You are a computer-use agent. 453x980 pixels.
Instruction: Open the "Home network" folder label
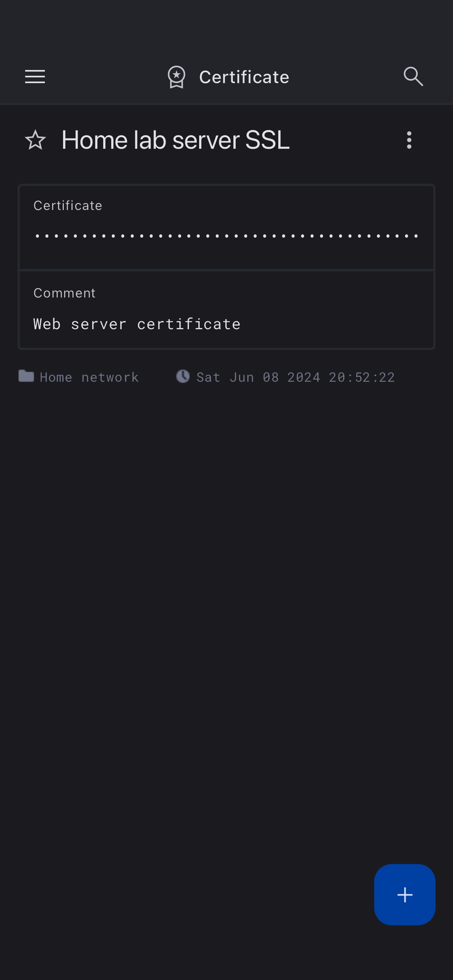(89, 377)
